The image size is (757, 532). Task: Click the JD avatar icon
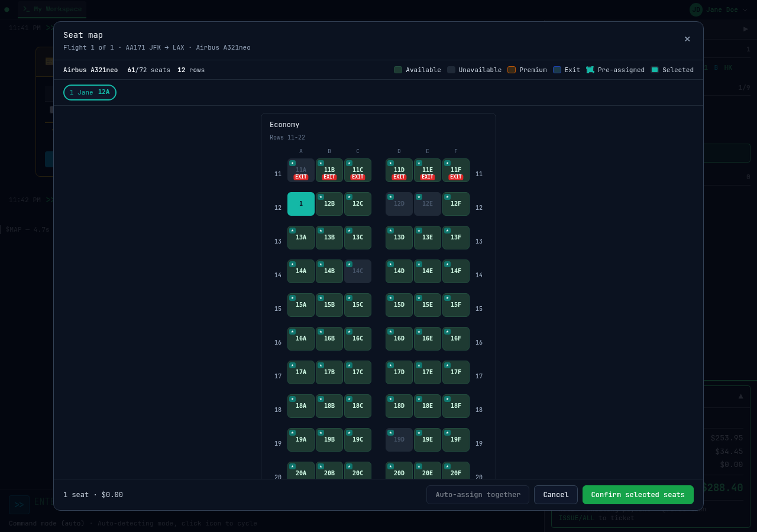pyautogui.click(x=696, y=9)
